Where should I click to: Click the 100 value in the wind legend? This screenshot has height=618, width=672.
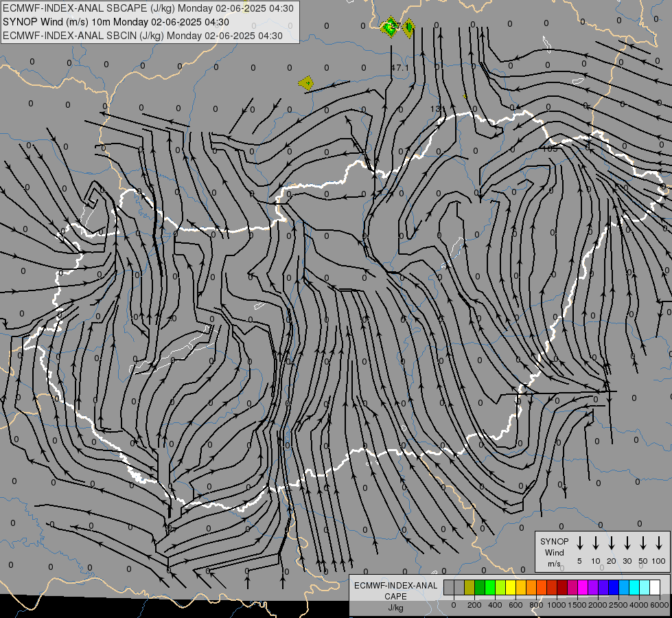[659, 561]
